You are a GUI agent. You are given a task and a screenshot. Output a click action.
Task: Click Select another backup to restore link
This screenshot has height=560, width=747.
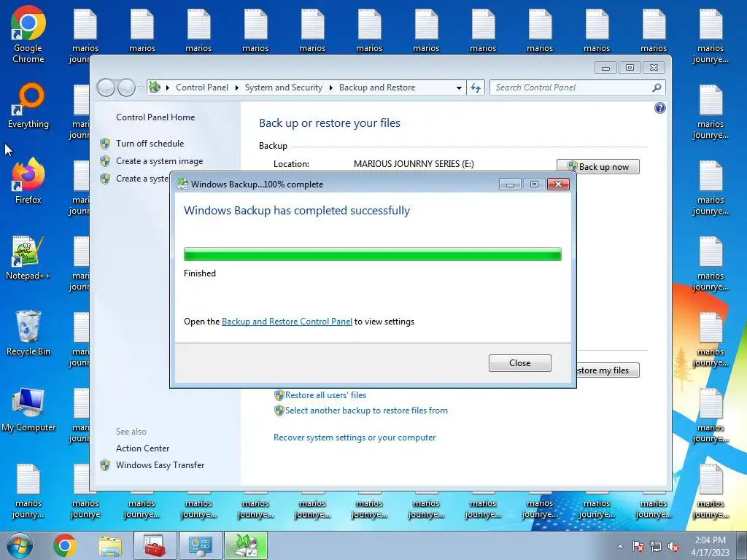click(x=366, y=411)
